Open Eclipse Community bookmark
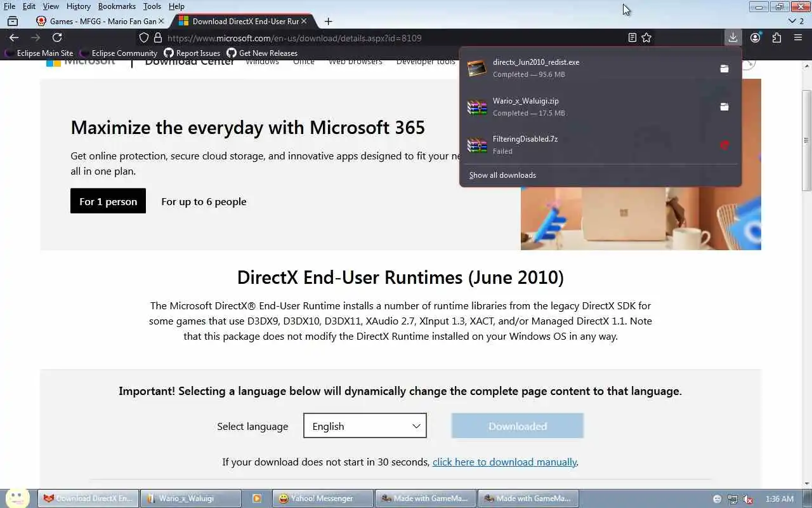The image size is (812, 508). (118, 53)
